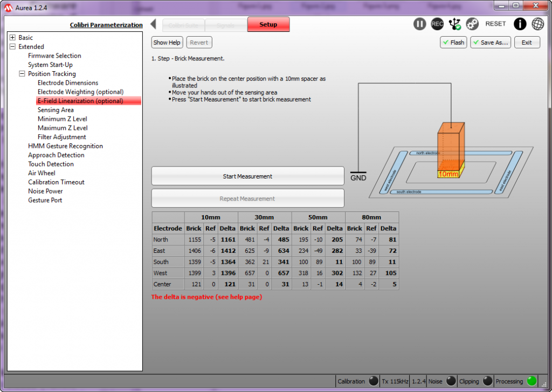Image resolution: width=552 pixels, height=392 pixels.
Task: Expand the Basic tree node
Action: click(x=13, y=38)
